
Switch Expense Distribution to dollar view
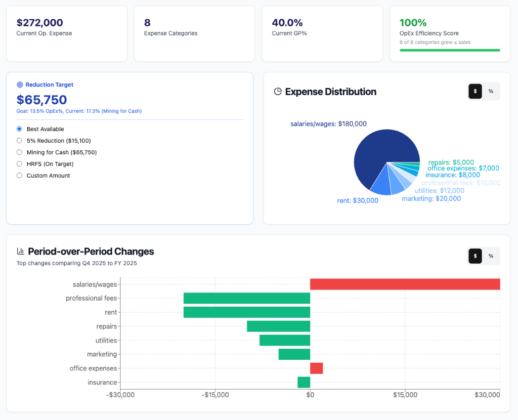coord(475,91)
